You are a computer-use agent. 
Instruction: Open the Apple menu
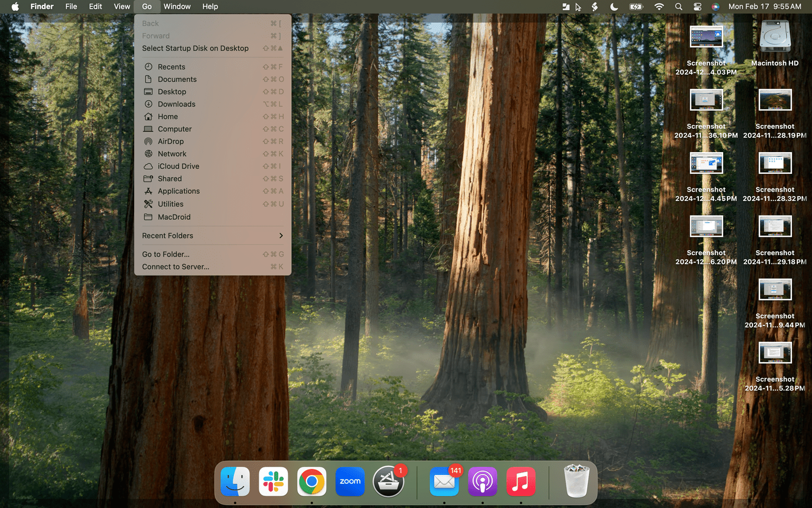click(15, 6)
